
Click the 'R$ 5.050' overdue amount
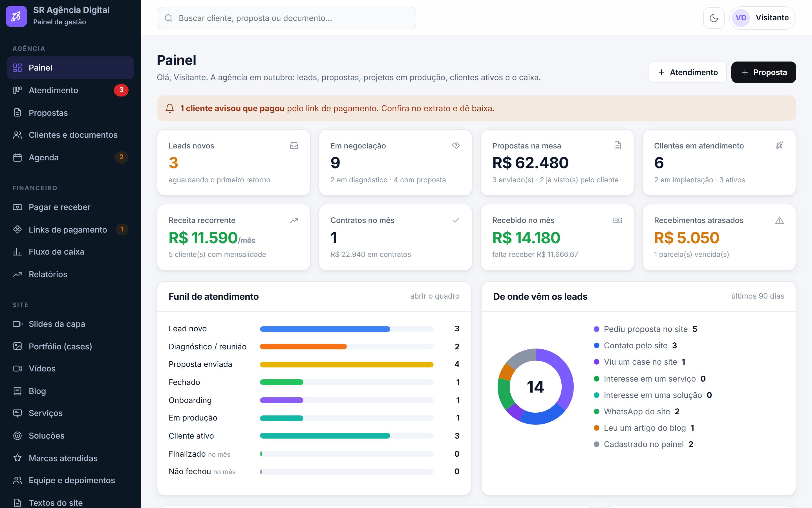point(687,238)
